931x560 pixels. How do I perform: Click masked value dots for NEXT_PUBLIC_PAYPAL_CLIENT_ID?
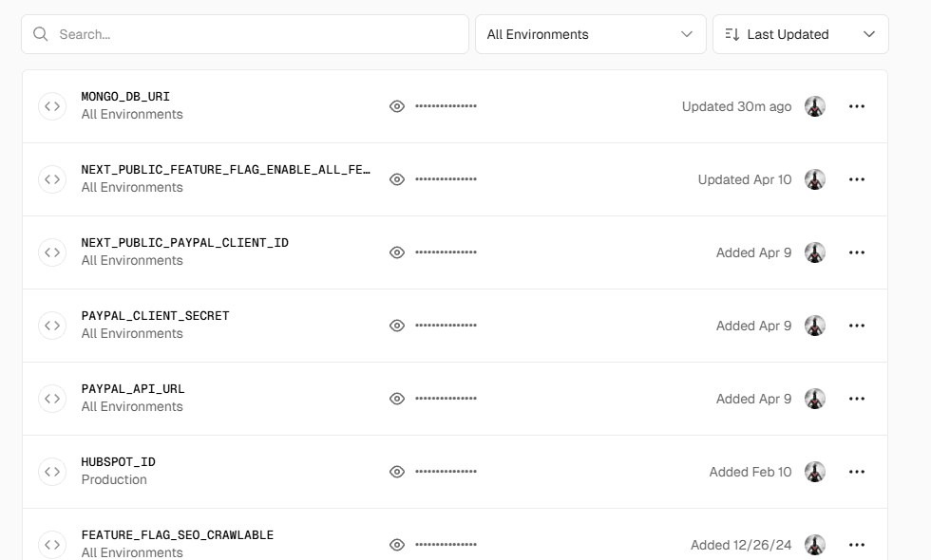tap(446, 252)
